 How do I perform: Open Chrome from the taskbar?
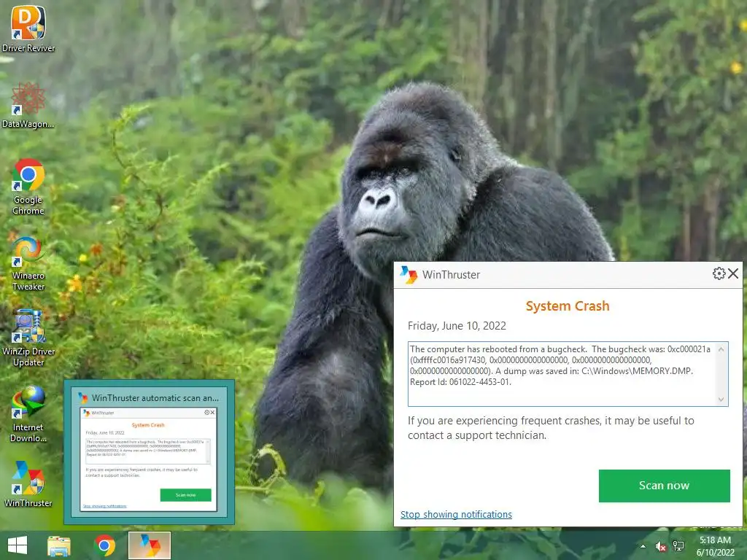point(104,545)
